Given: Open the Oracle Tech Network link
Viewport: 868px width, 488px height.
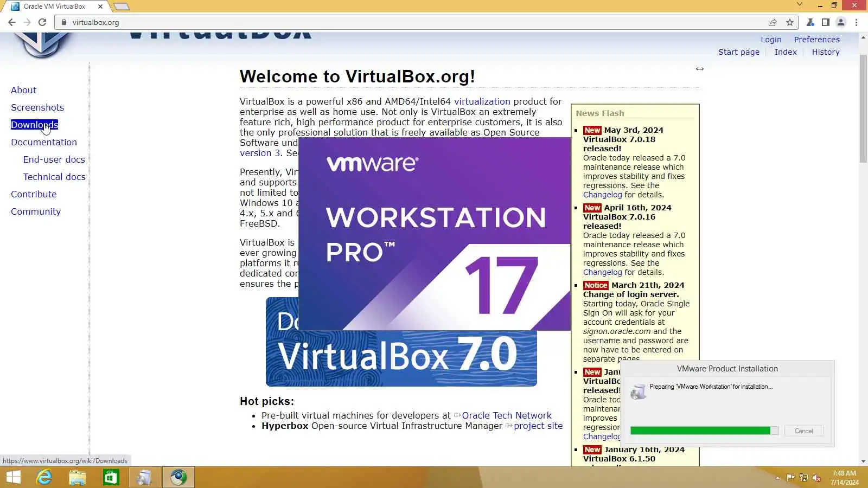Looking at the screenshot, I should (x=507, y=415).
